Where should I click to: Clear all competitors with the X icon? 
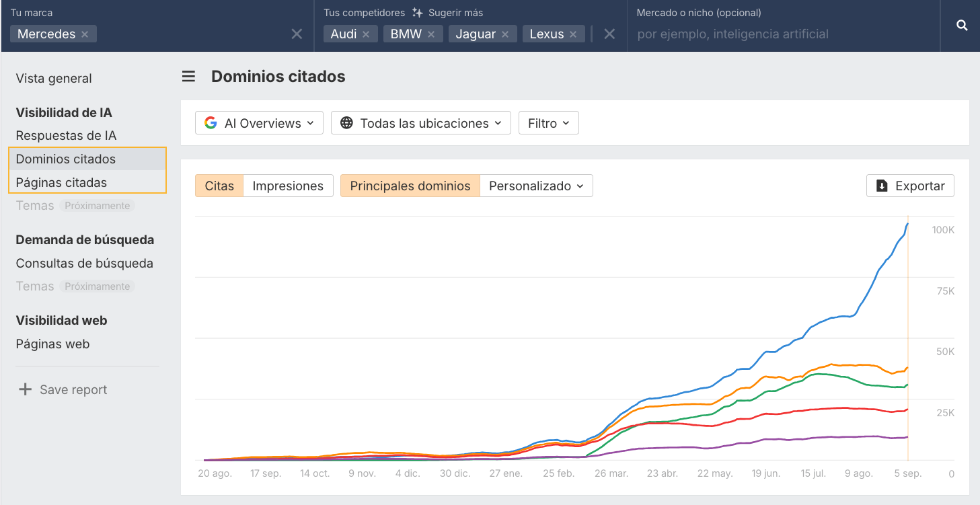pos(609,34)
